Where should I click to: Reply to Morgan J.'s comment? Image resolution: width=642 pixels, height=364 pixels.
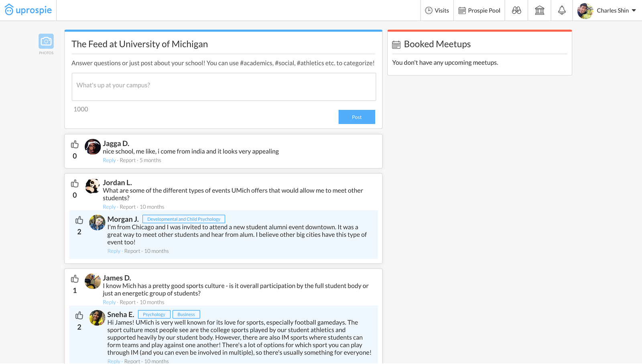click(x=114, y=251)
